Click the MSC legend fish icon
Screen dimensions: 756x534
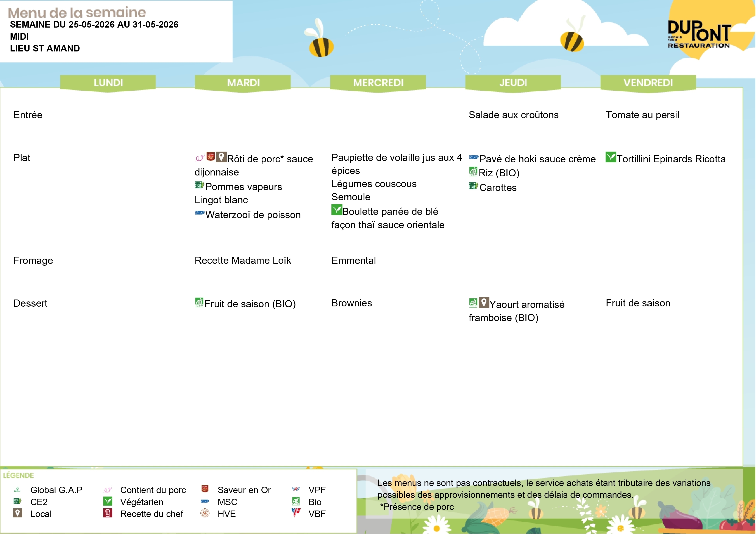[205, 501]
